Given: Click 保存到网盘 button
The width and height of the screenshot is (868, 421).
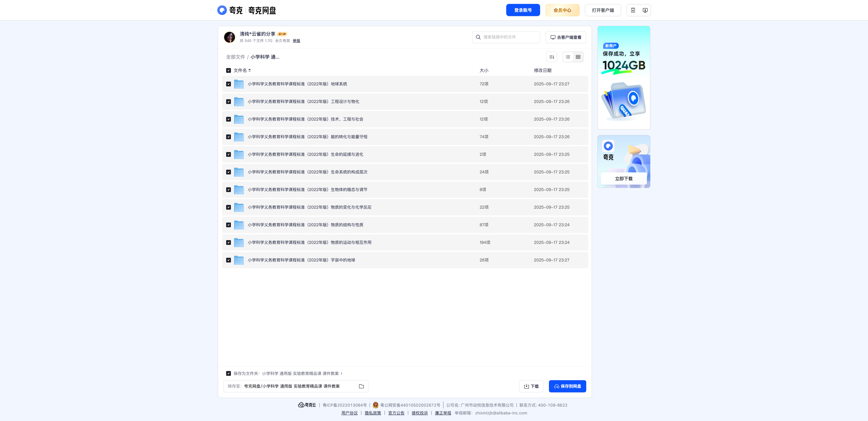Looking at the screenshot, I should coord(567,386).
